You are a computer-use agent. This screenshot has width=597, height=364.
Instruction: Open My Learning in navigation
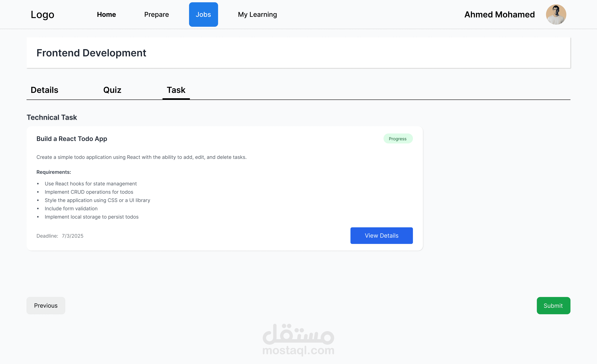[x=257, y=15]
